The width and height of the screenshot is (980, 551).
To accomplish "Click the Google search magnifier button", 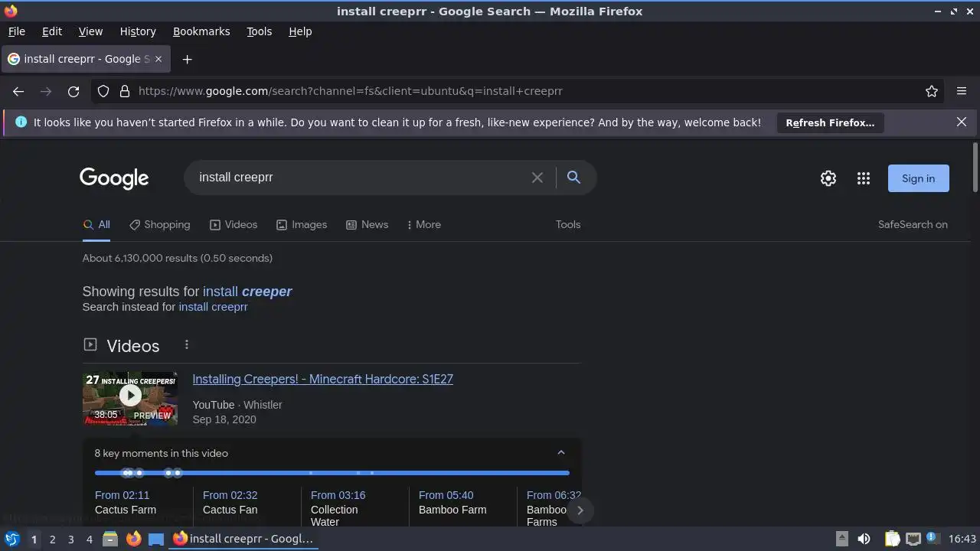I will coord(573,178).
